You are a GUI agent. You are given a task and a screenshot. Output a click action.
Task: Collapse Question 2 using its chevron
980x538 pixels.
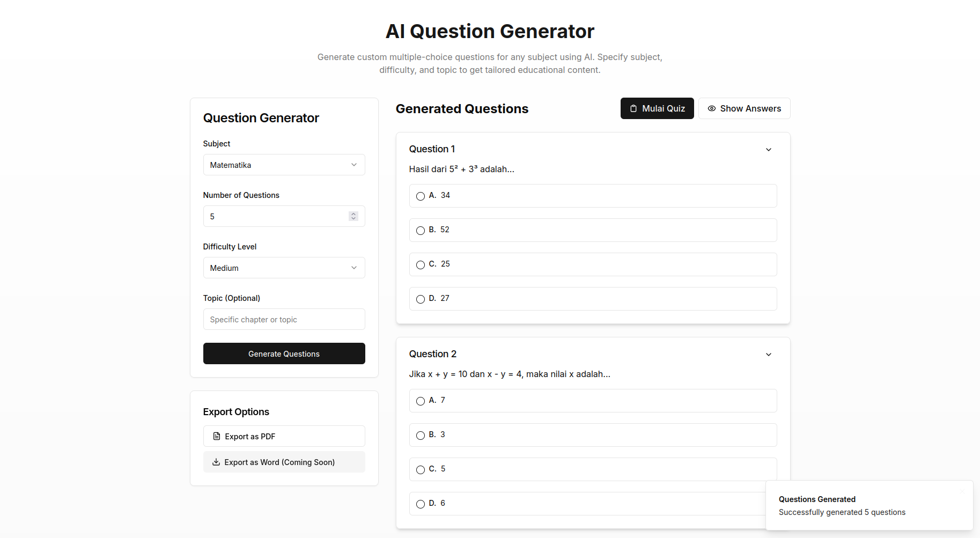point(769,355)
